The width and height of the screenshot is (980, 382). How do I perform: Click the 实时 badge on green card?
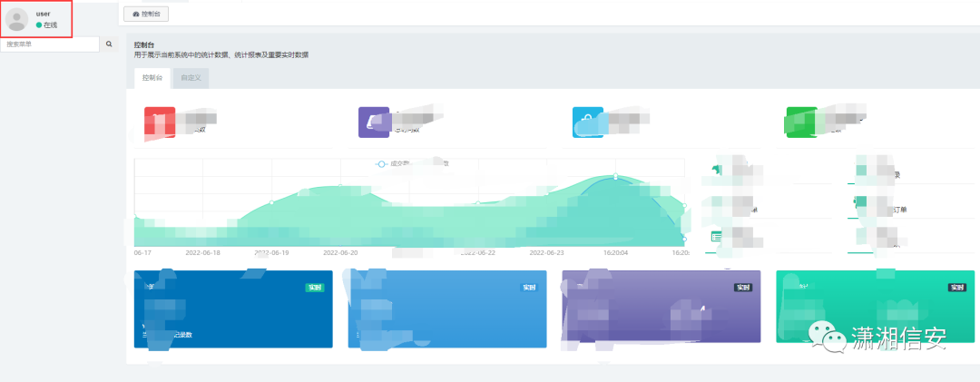pyautogui.click(x=956, y=288)
